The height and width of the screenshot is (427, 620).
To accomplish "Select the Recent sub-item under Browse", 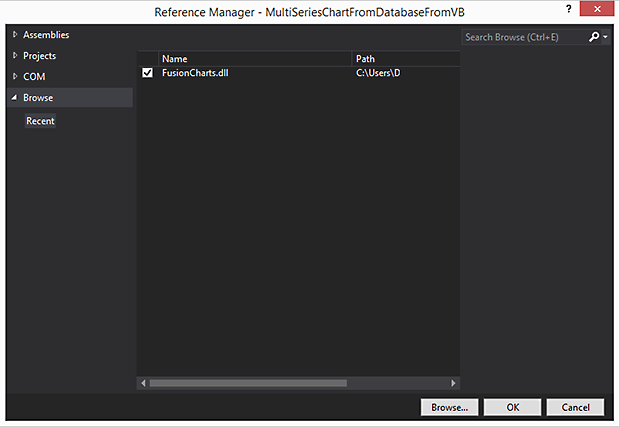I will click(40, 121).
